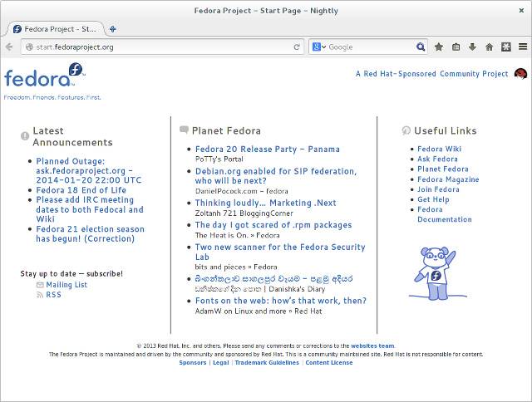Click the address bar URL field
Image resolution: width=532 pixels, height=402 pixels.
pyautogui.click(x=162, y=47)
